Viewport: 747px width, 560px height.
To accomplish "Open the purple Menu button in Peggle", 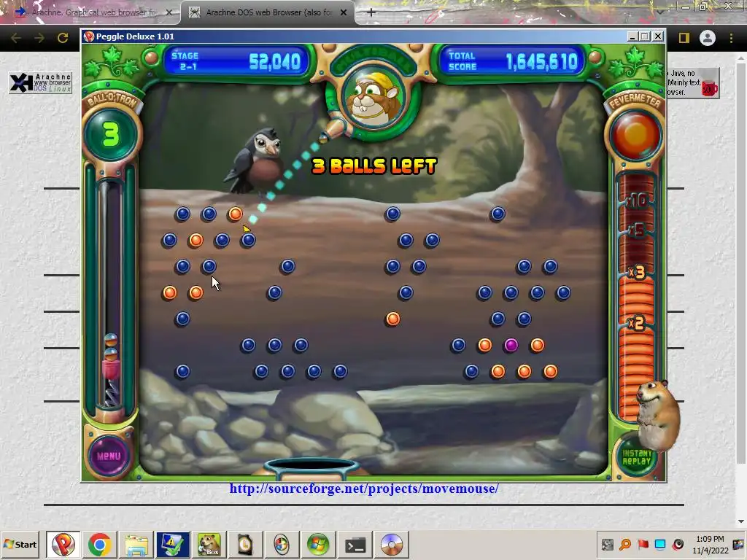I will coord(109,456).
